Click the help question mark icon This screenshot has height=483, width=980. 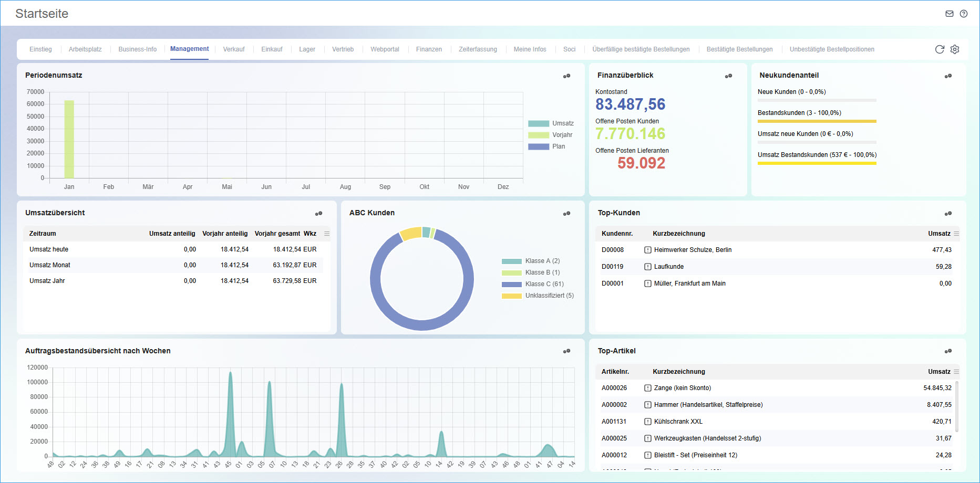point(963,14)
